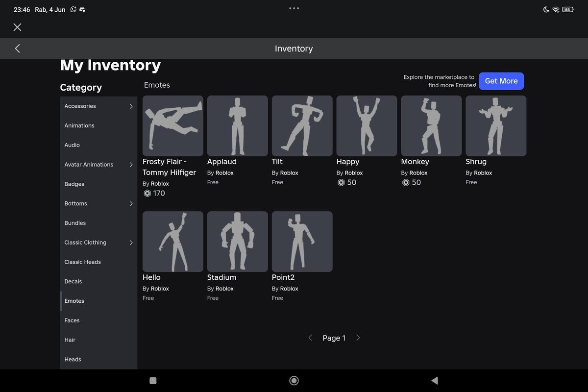Click the Get More button
The width and height of the screenshot is (588, 392).
click(x=501, y=81)
